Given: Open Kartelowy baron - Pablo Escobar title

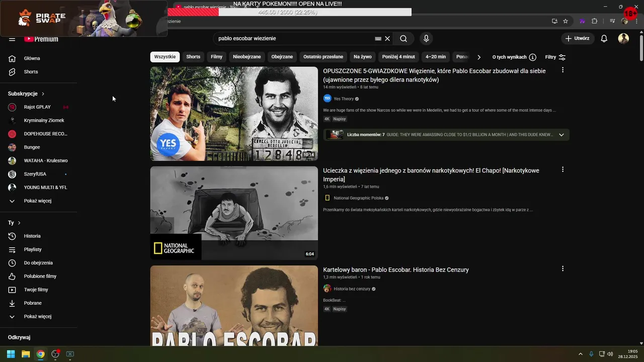Looking at the screenshot, I should click(x=396, y=270).
